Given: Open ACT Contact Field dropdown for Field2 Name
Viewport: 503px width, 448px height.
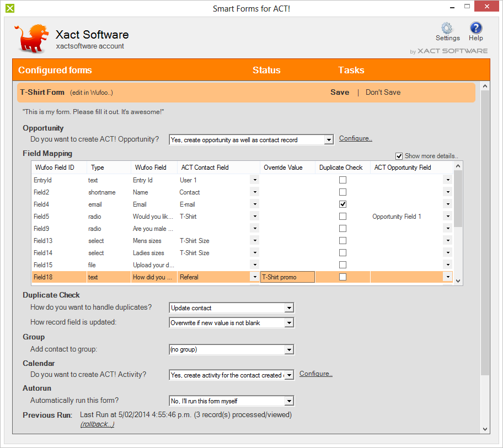Looking at the screenshot, I should pyautogui.click(x=255, y=192).
